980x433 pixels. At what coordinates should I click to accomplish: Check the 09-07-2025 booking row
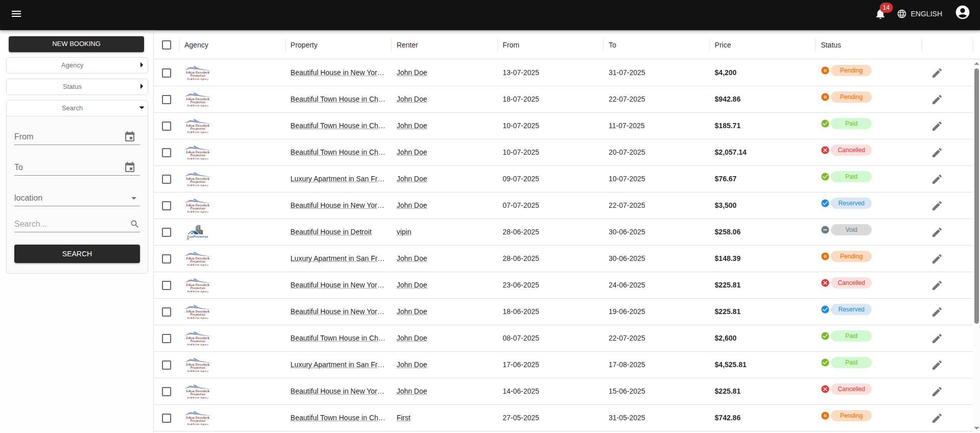coord(167,179)
